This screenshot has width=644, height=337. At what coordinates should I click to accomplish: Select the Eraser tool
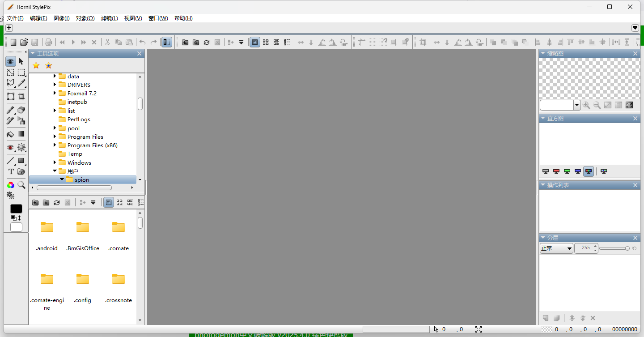coord(21,110)
